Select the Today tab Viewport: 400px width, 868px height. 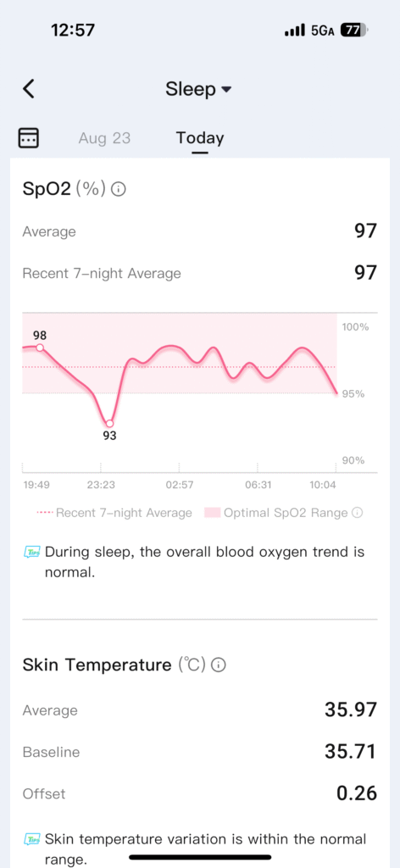(x=200, y=137)
